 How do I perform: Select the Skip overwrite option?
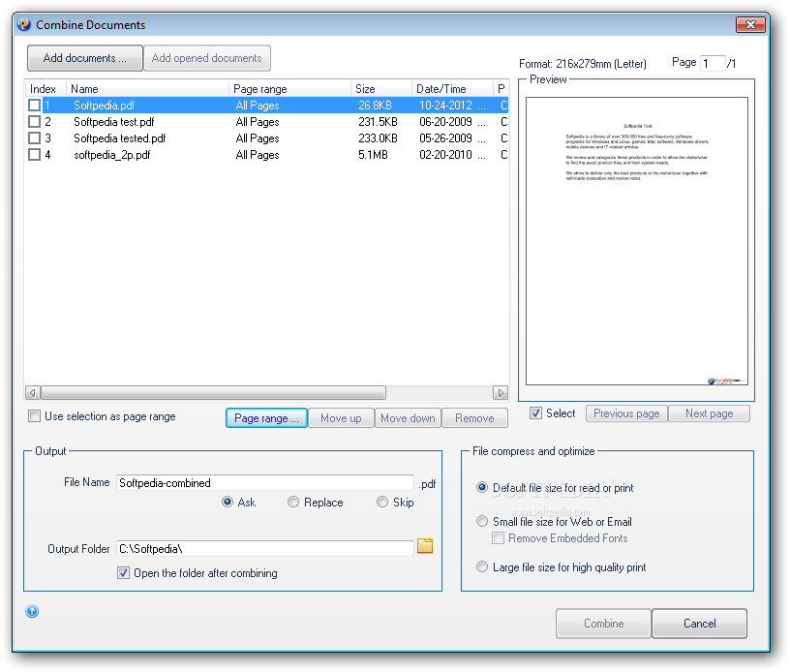point(382,503)
